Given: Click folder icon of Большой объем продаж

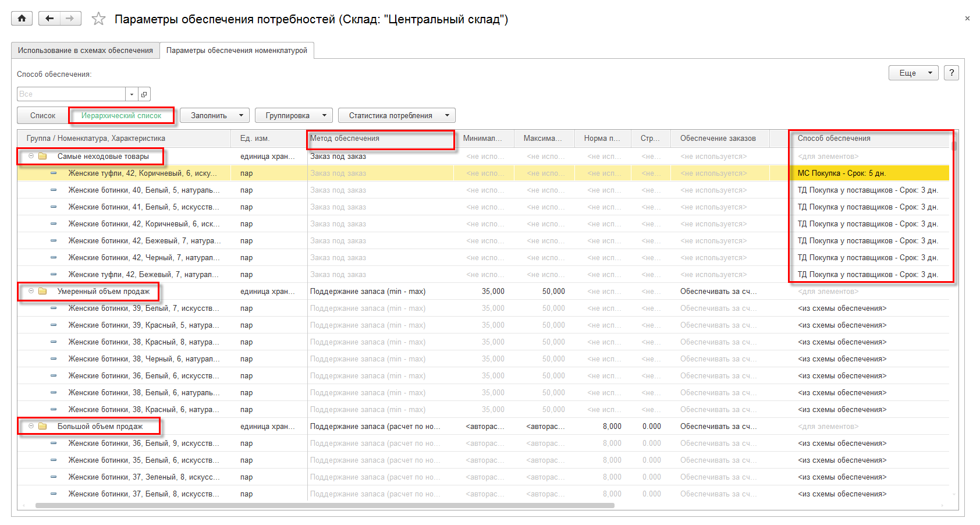Looking at the screenshot, I should tap(42, 426).
